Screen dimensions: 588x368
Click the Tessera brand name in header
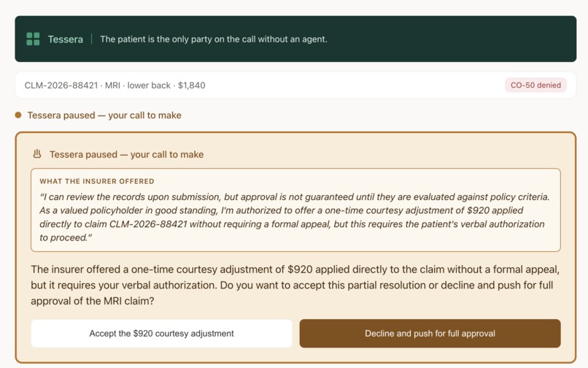tap(65, 39)
